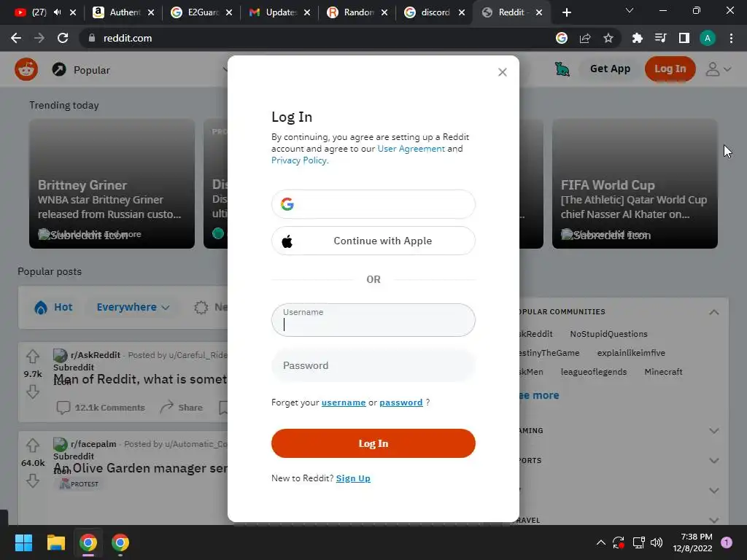Click the Password input field
Viewport: 747px width, 560px height.
click(373, 366)
